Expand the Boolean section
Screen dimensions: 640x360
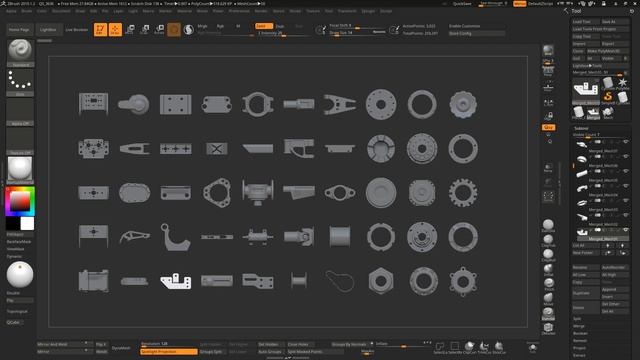click(x=580, y=333)
